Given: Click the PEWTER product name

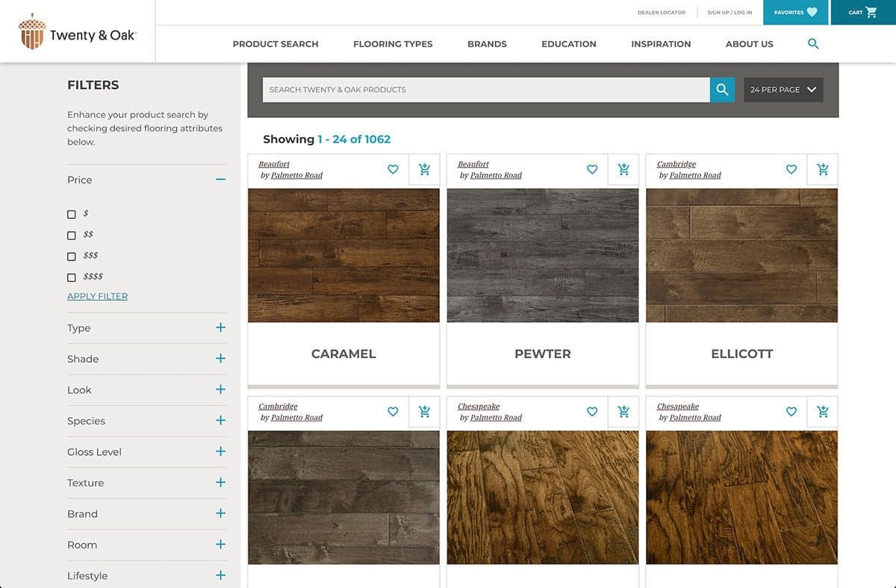Looking at the screenshot, I should [543, 354].
